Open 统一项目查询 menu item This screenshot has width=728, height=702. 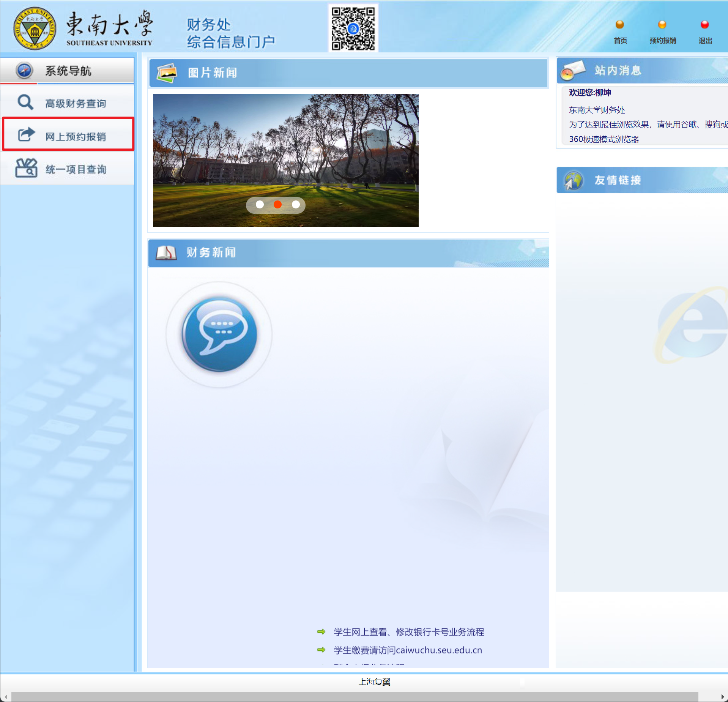pos(76,169)
